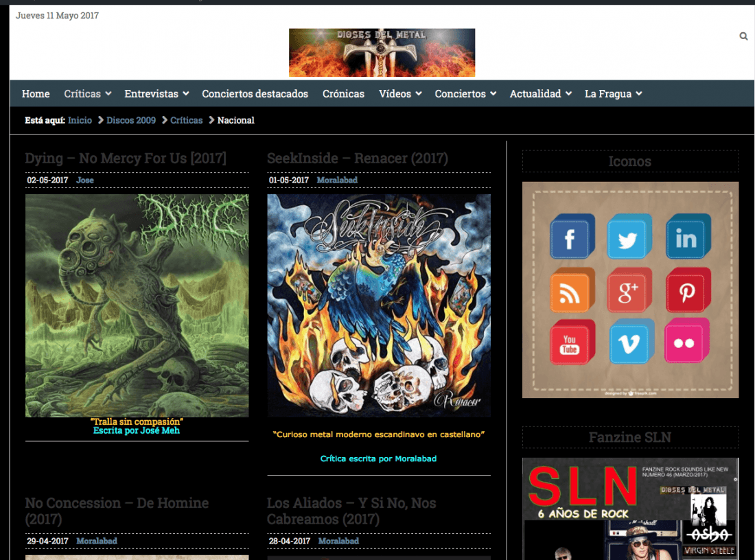Open the Pinterest icon
Viewport: 755px width, 560px height.
pos(688,290)
